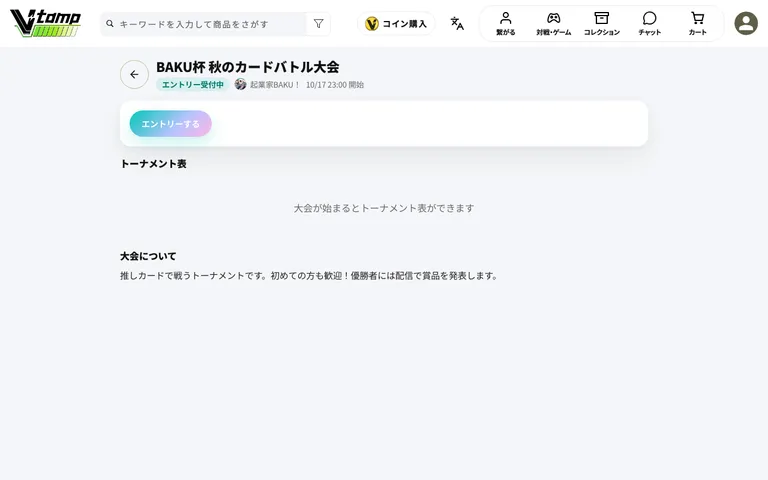
Task: Click the 10/17 23:00 開始 text
Action: coord(335,85)
